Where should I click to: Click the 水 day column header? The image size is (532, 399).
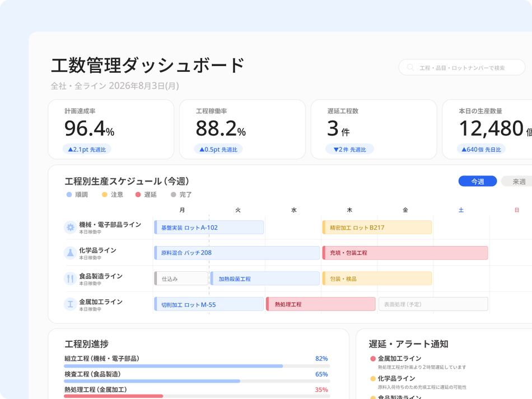[x=294, y=210]
